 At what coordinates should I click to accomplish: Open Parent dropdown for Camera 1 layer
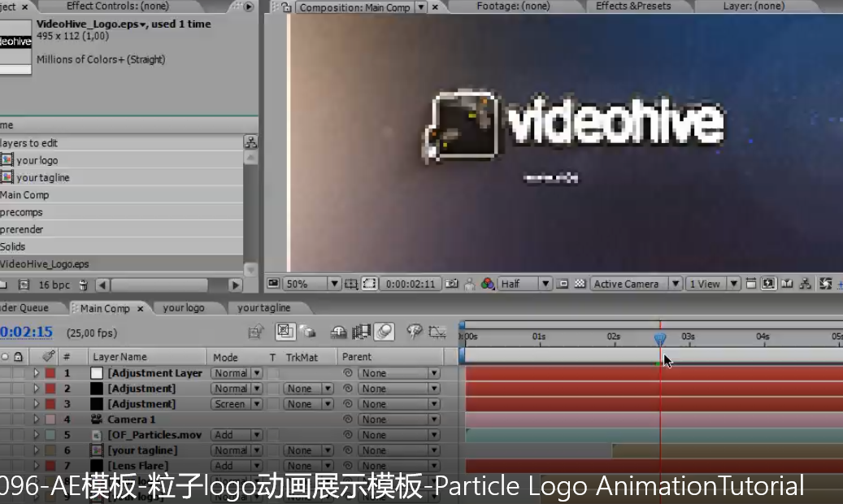399,419
